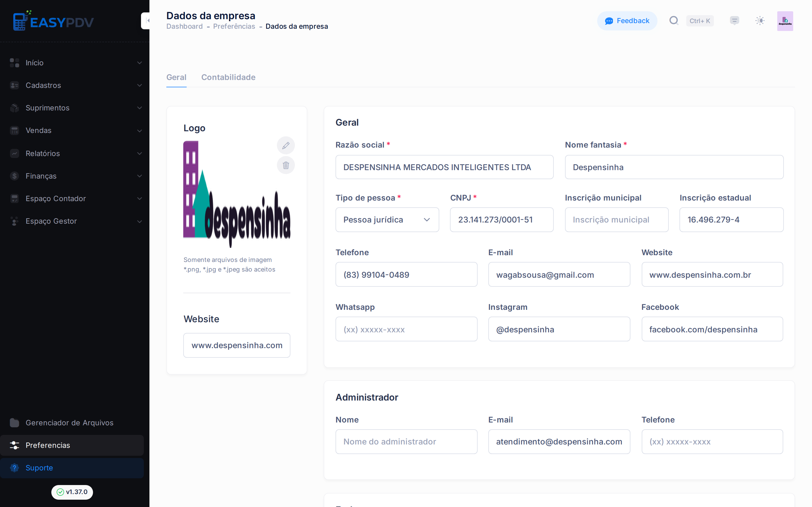Expand the Relatórios sidebar section
Screen dimensions: 812x507
tap(76, 153)
